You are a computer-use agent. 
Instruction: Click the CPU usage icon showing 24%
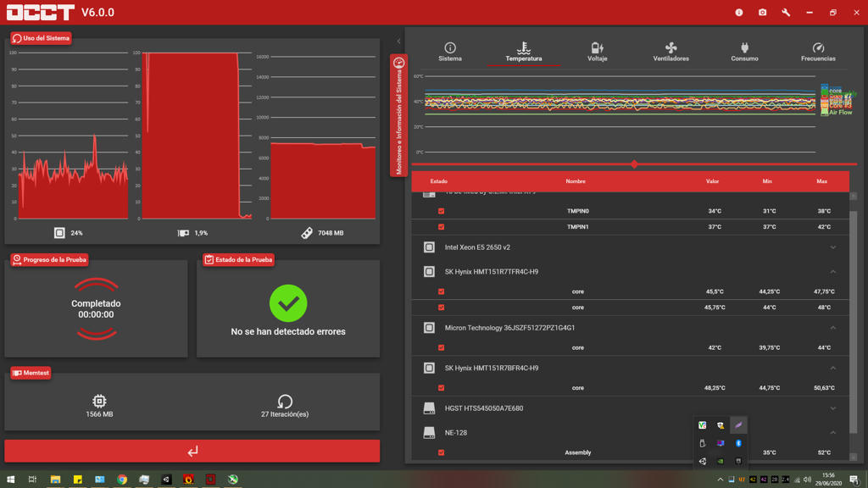pyautogui.click(x=59, y=233)
